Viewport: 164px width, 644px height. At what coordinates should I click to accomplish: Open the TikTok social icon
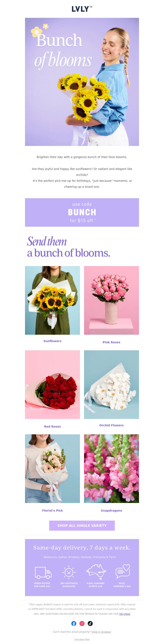[x=90, y=623]
